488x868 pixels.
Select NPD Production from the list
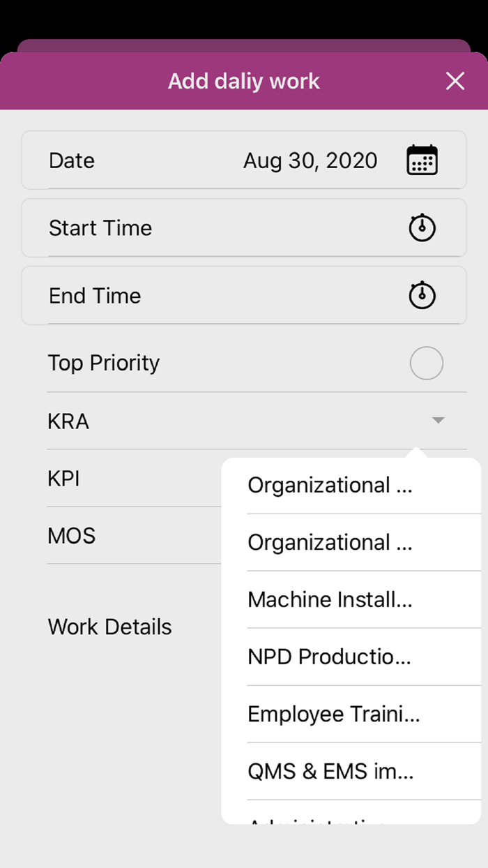click(x=328, y=657)
